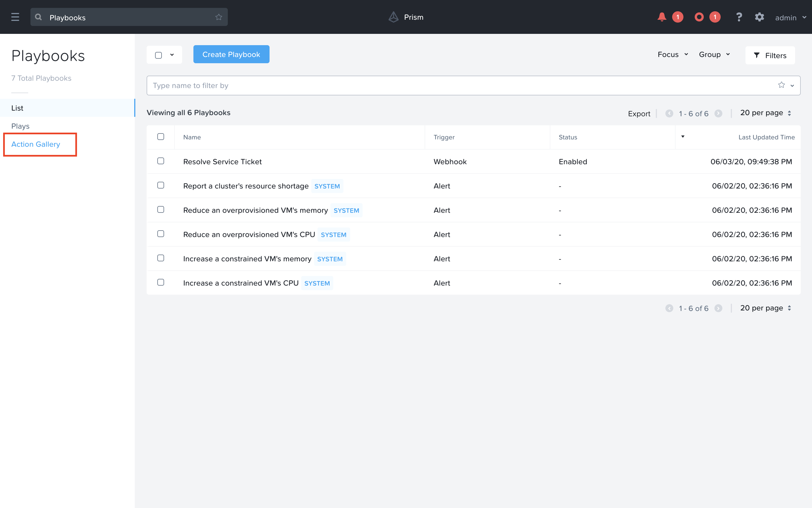Open tasks via the red circle icon
The height and width of the screenshot is (508, 812).
(x=699, y=17)
